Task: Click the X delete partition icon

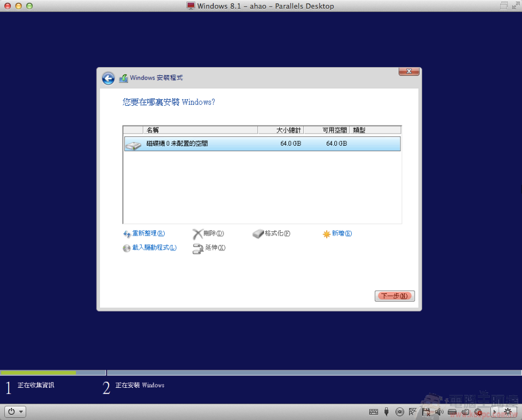Action: click(198, 234)
